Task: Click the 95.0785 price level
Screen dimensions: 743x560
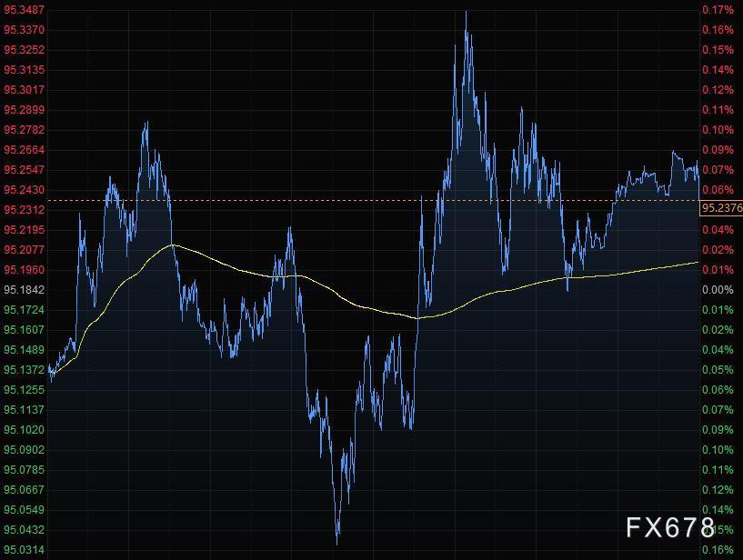Action: click(25, 469)
